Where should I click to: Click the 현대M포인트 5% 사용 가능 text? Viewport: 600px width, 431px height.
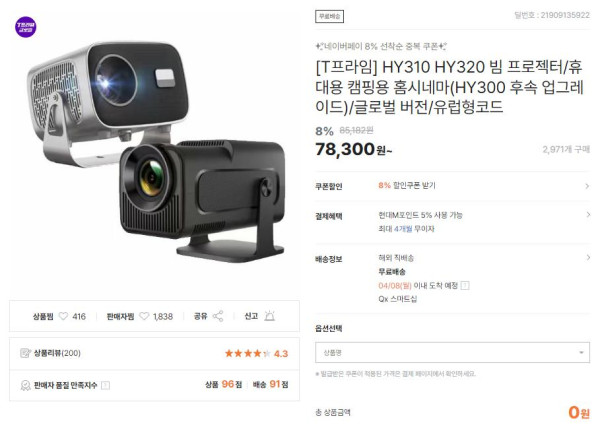420,215
